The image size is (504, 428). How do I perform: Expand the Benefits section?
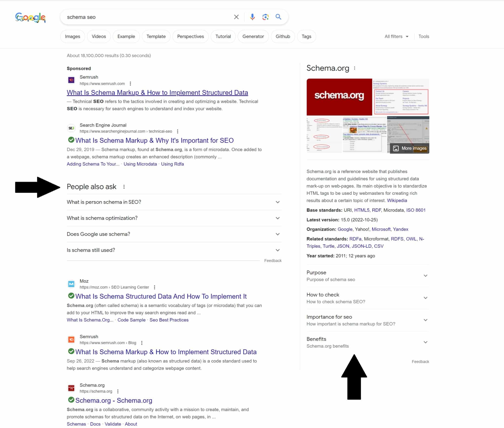pyautogui.click(x=368, y=342)
